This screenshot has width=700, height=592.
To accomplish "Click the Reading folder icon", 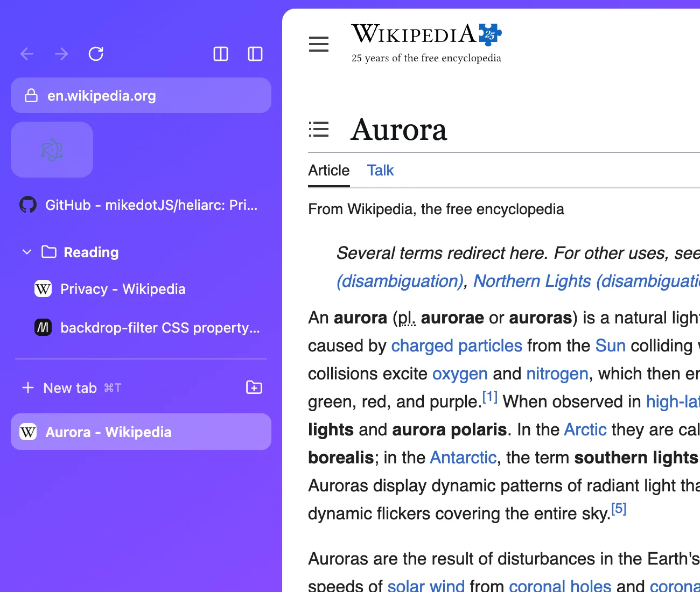I will coord(49,252).
